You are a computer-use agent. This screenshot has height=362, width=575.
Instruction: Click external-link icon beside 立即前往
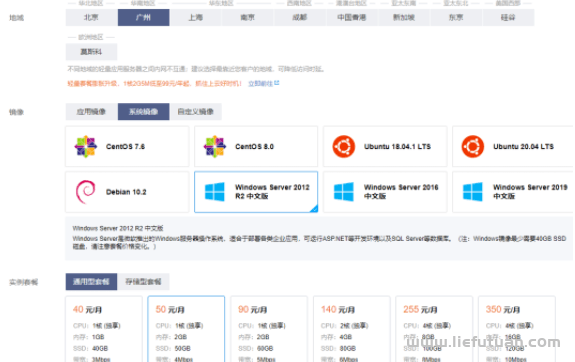coord(277,83)
